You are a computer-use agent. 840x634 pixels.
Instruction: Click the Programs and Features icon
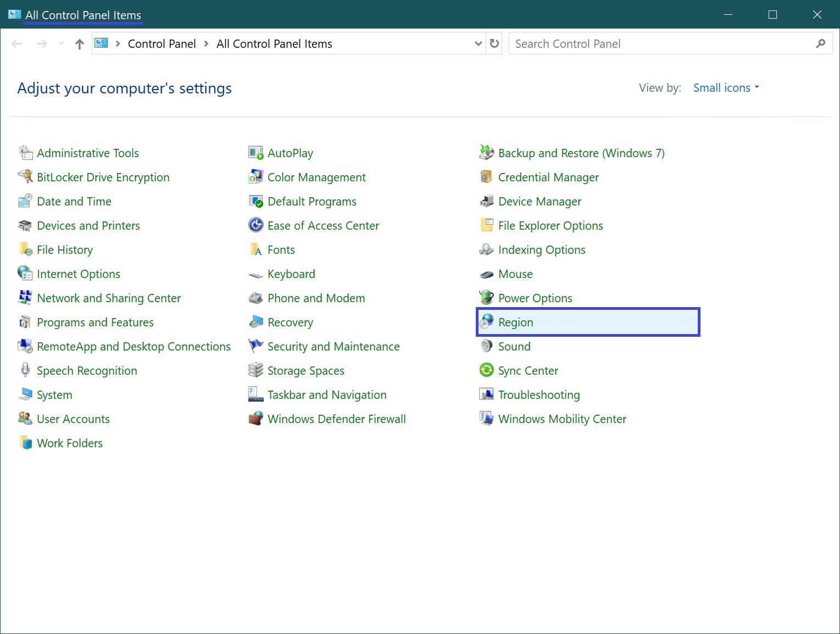point(25,322)
